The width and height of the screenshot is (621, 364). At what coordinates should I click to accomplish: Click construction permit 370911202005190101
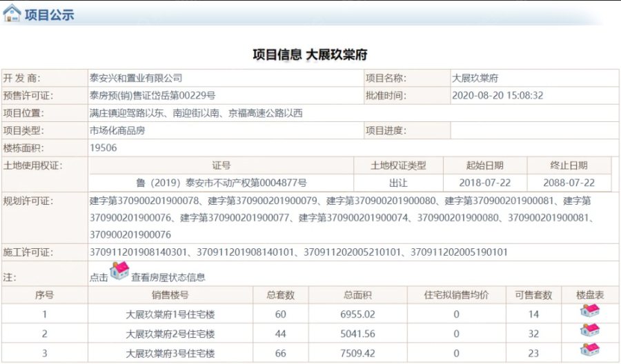click(x=459, y=252)
